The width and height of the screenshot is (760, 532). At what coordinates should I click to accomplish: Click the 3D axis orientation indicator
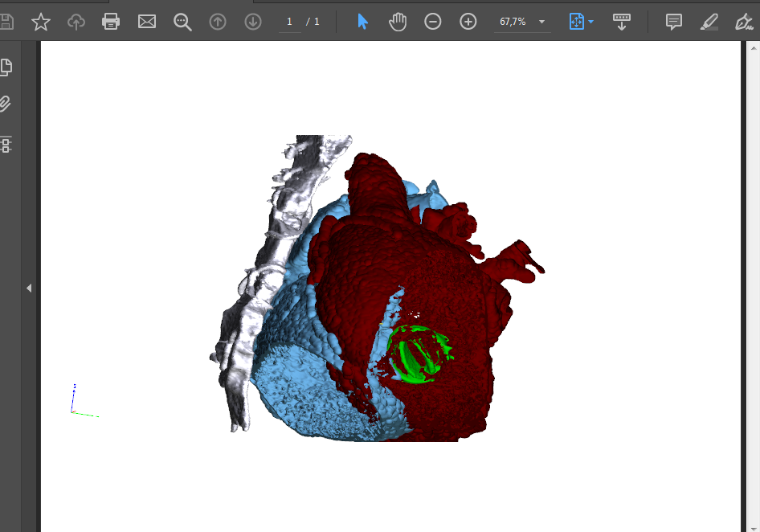click(x=84, y=400)
